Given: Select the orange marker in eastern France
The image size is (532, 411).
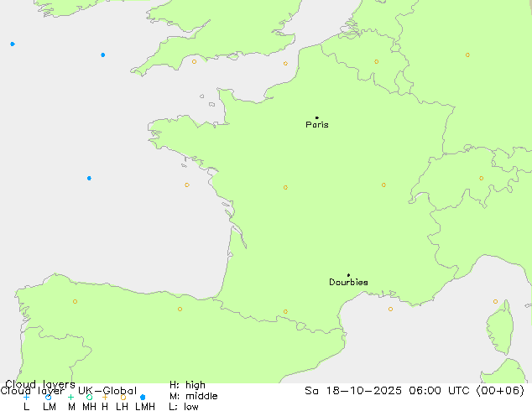Looking at the screenshot, I should pos(383,185).
